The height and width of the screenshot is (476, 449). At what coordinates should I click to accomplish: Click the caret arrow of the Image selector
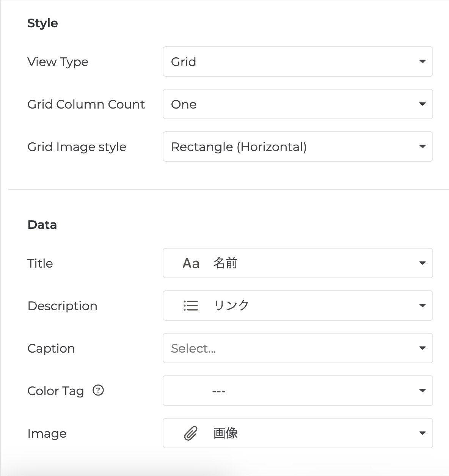click(x=422, y=433)
